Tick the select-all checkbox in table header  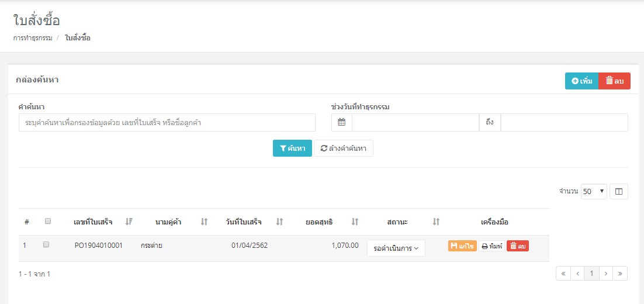[48, 221]
